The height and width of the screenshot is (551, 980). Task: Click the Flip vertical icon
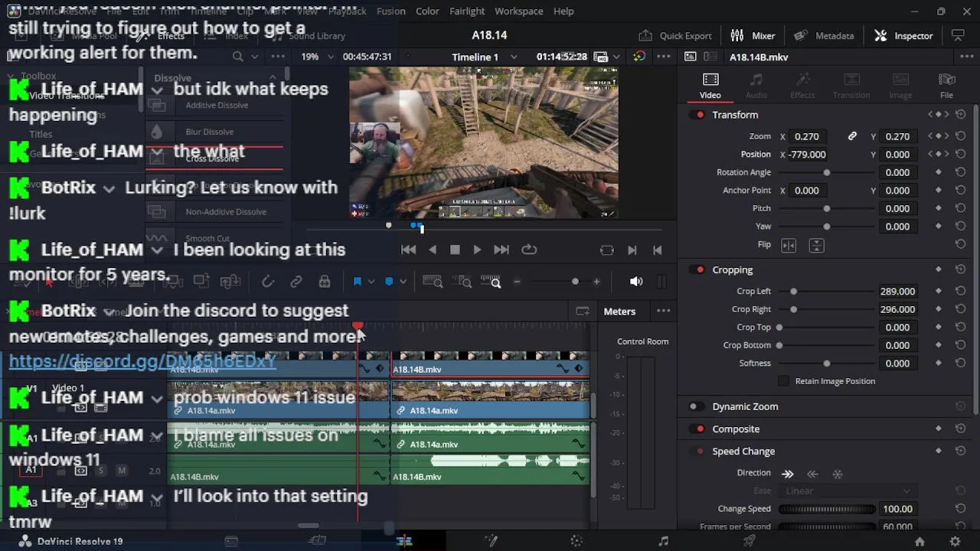click(816, 245)
